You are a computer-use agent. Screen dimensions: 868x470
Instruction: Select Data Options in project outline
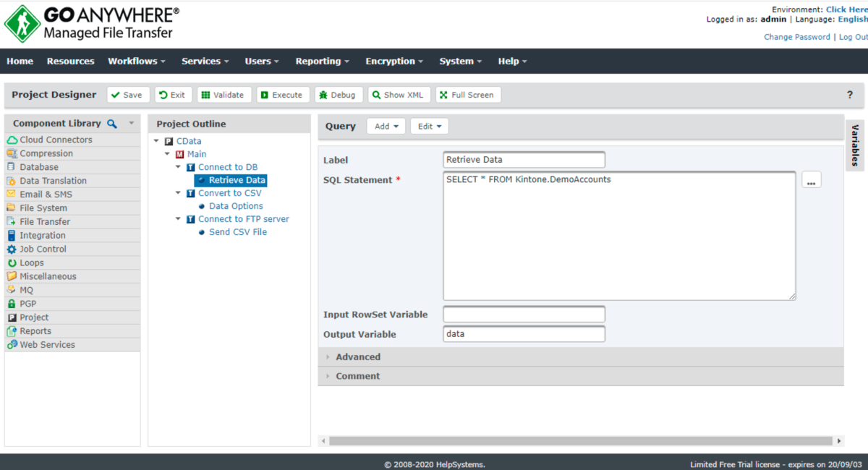[236, 206]
